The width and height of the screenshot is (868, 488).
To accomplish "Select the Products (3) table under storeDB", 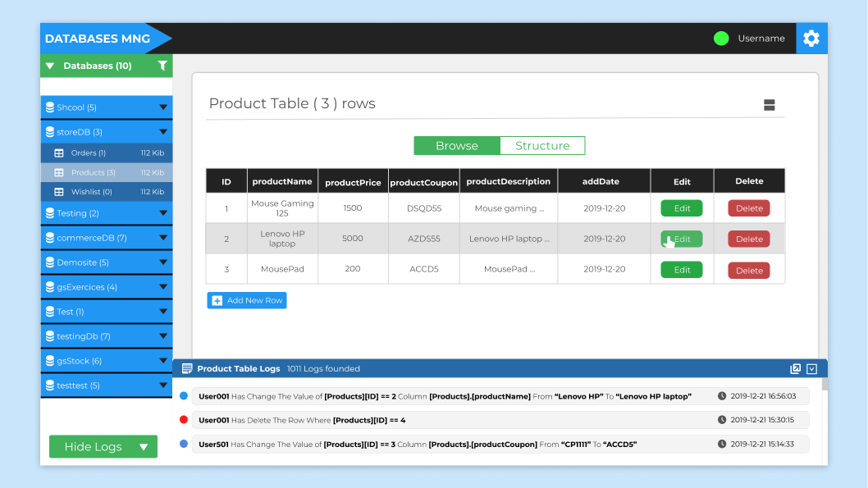I will (103, 172).
